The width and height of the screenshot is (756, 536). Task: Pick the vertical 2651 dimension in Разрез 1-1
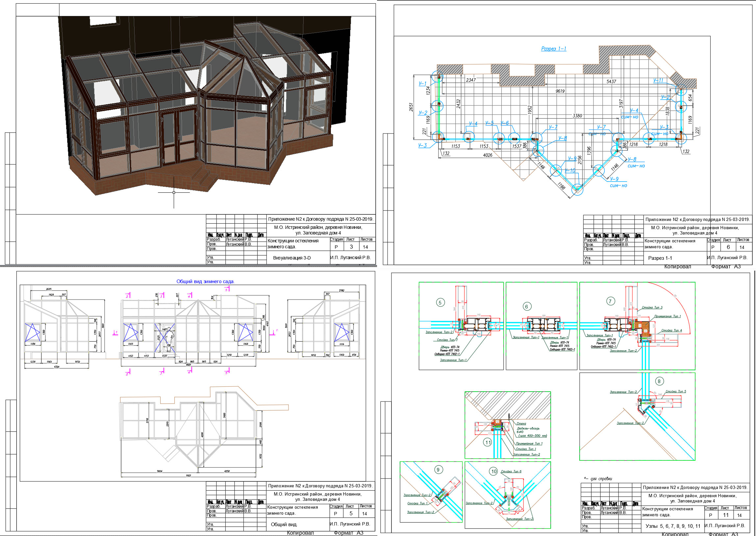click(411, 107)
